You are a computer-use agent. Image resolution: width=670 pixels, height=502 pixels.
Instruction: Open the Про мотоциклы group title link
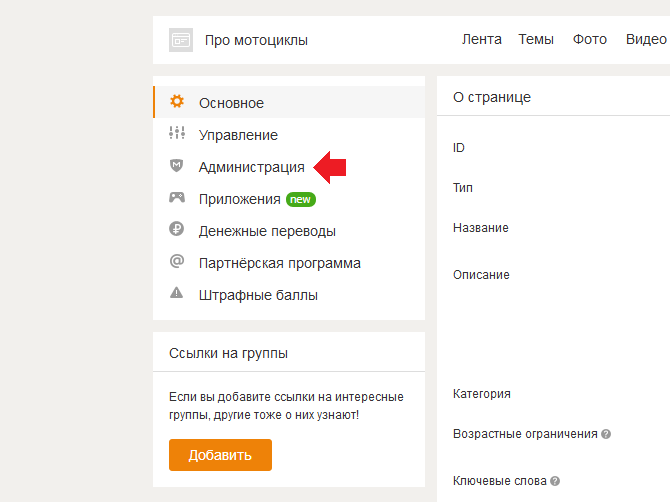256,40
